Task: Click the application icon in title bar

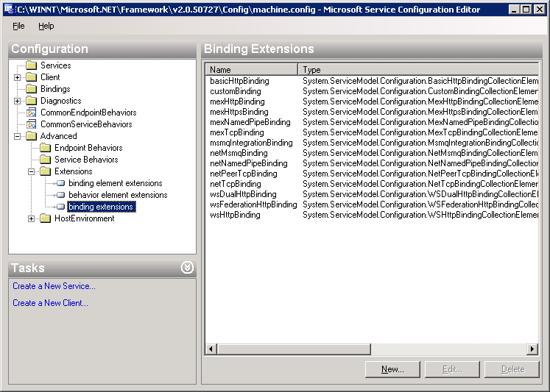Action: coord(8,9)
